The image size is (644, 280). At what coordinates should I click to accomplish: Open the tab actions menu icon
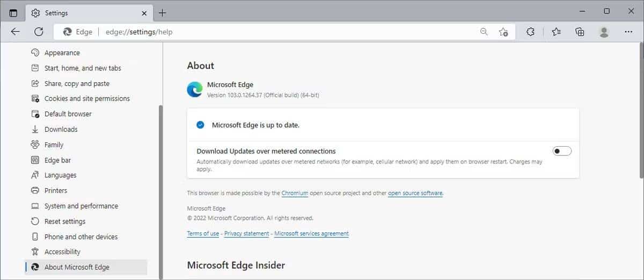pyautogui.click(x=13, y=12)
